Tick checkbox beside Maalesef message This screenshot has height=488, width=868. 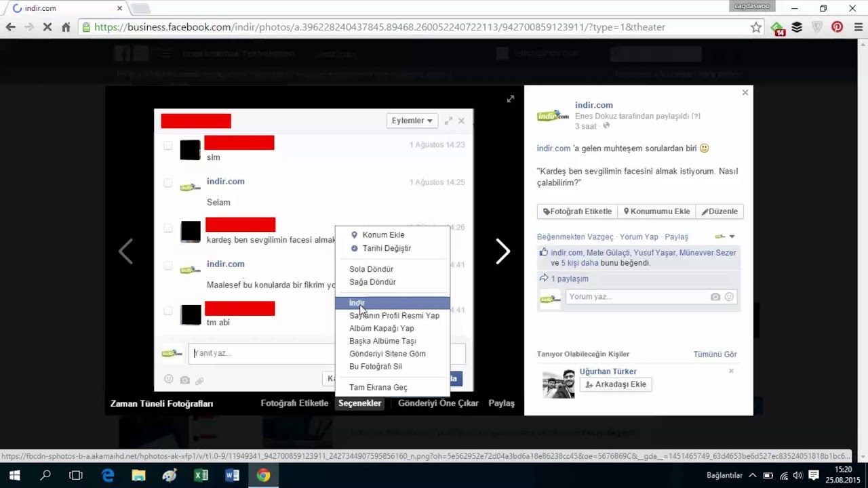168,266
